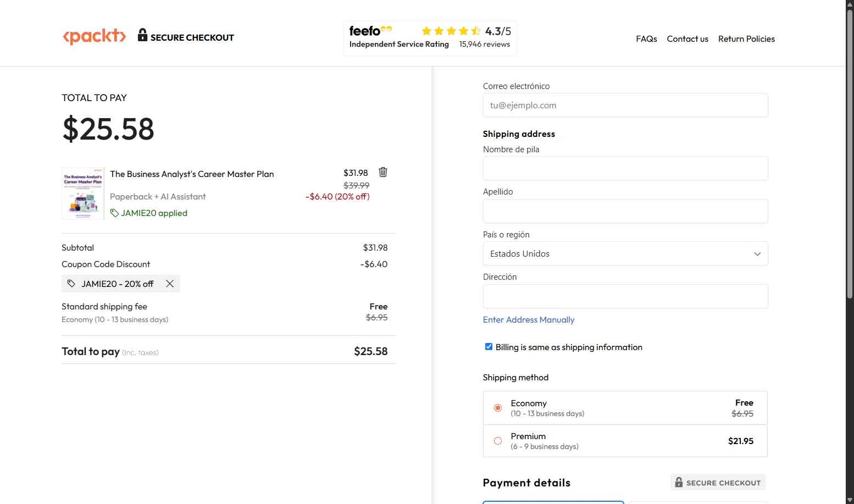Uncheck Billing is same as shipping information
This screenshot has height=504, width=854.
489,346
